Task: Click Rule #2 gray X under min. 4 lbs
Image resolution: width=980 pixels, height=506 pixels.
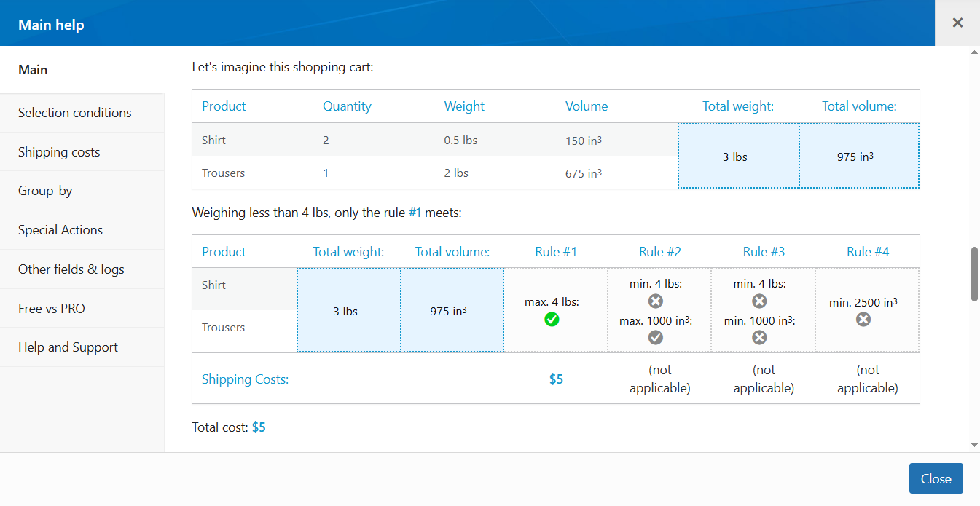Action: coord(655,301)
